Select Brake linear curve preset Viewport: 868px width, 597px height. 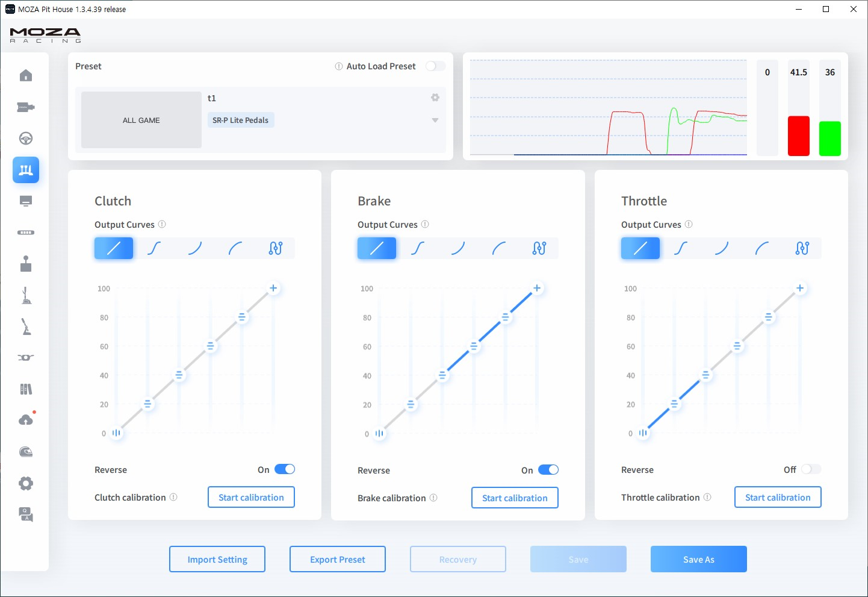(377, 248)
